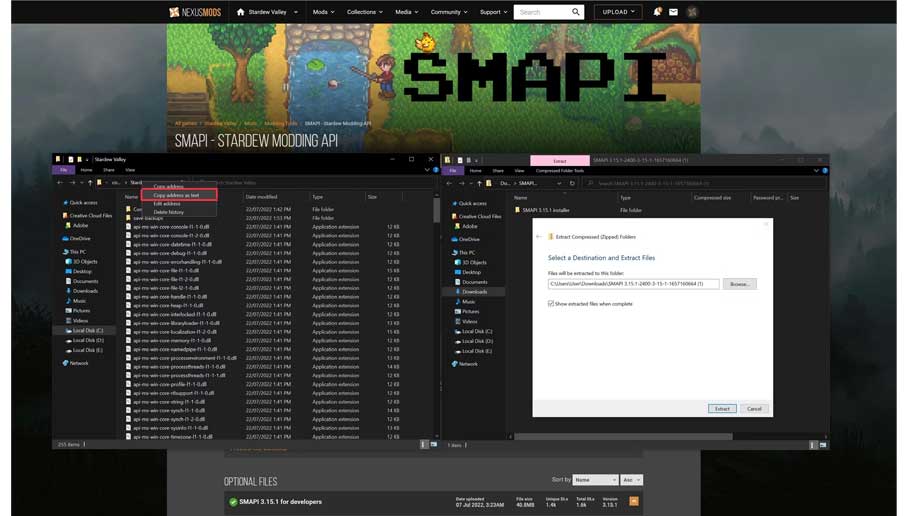Select Creative Cloud Files in Stardew Valley window
Screen dimensions: 908x516
click(87, 215)
